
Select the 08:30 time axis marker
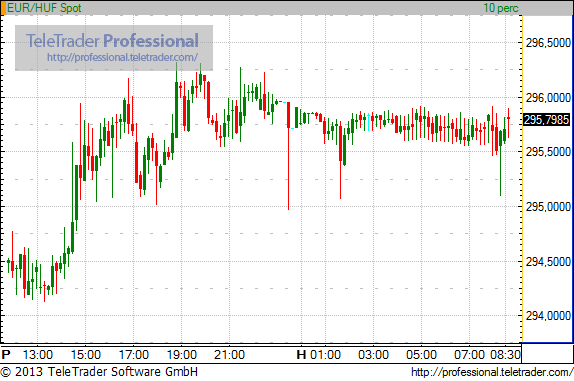[505, 355]
